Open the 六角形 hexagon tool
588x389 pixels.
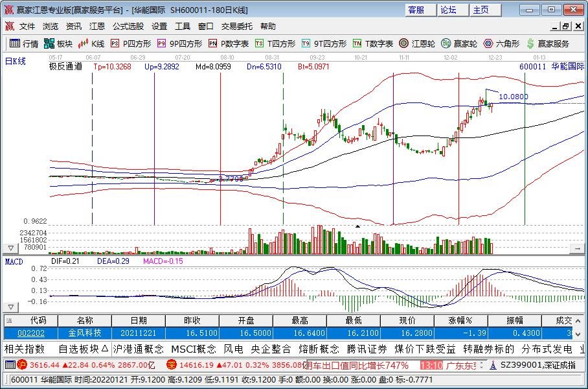point(501,44)
